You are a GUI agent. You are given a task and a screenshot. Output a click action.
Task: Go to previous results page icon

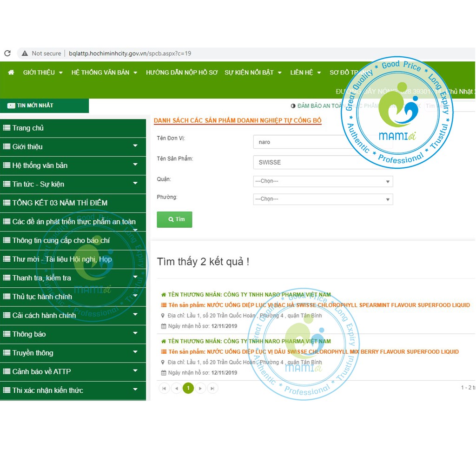coord(176,388)
